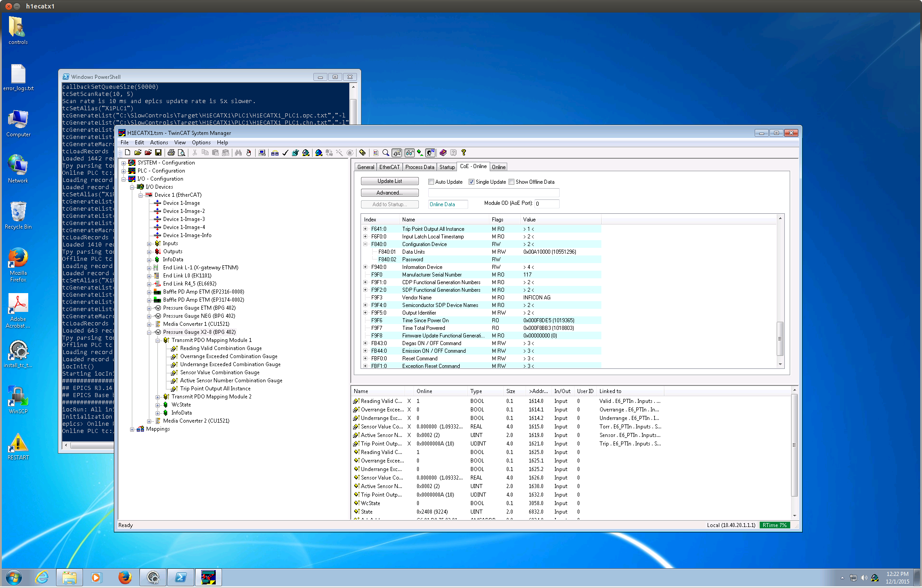Screen dimensions: 922x588
Task: Click the Save floppy disk icon
Action: [x=158, y=153]
